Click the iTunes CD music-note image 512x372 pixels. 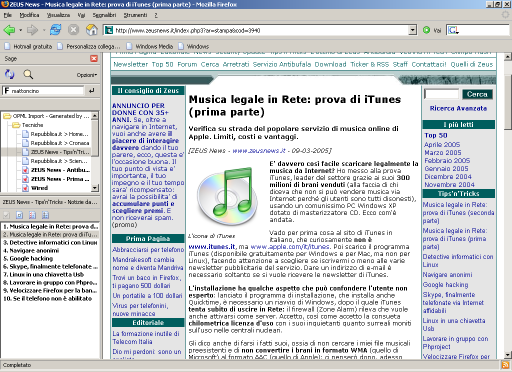pyautogui.click(x=227, y=197)
